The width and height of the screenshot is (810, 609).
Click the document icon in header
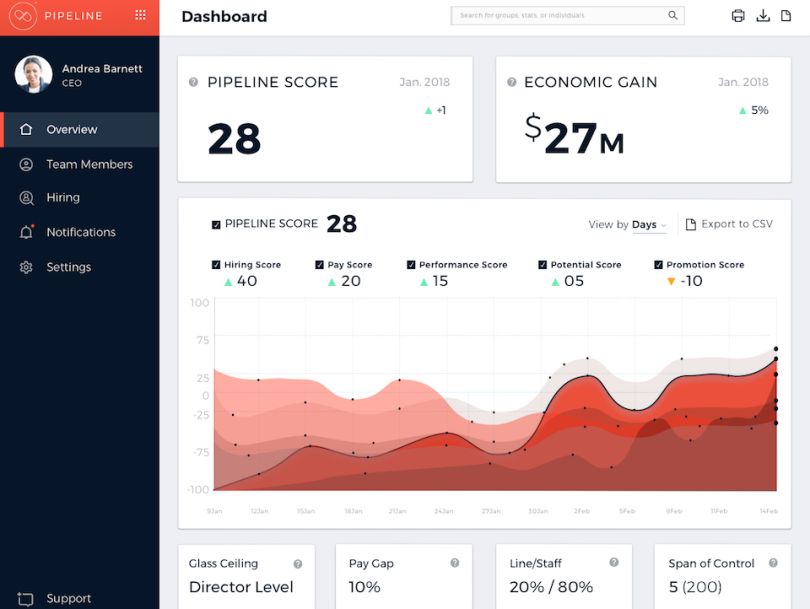point(786,16)
